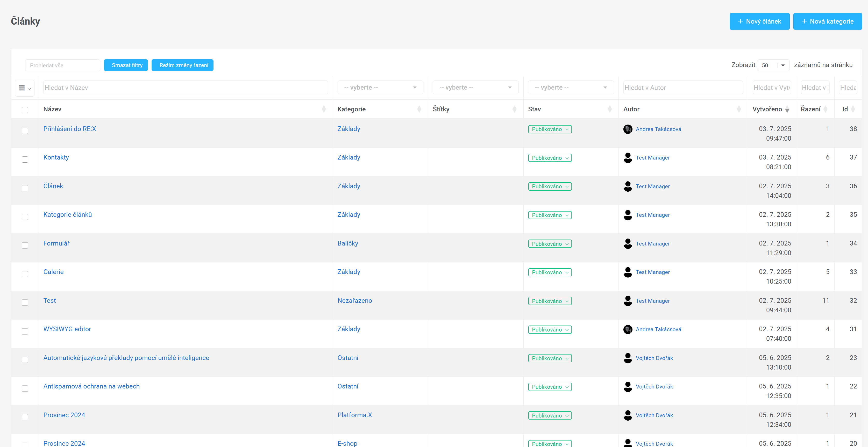
Task: Click the Vytvořeno column sort arrow
Action: [787, 110]
